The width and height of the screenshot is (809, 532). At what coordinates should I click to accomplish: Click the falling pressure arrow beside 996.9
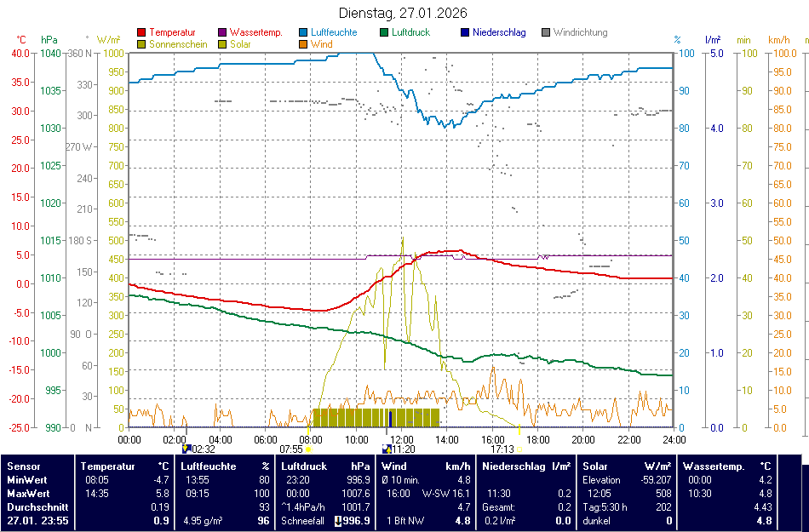[x=337, y=520]
